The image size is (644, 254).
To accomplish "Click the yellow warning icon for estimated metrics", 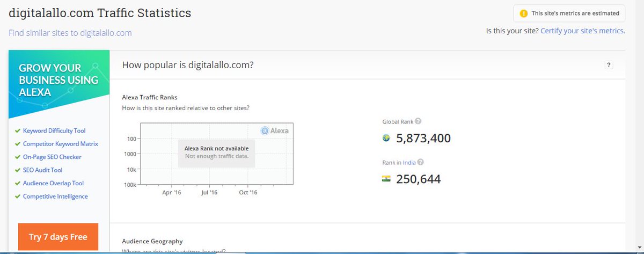I will point(524,13).
